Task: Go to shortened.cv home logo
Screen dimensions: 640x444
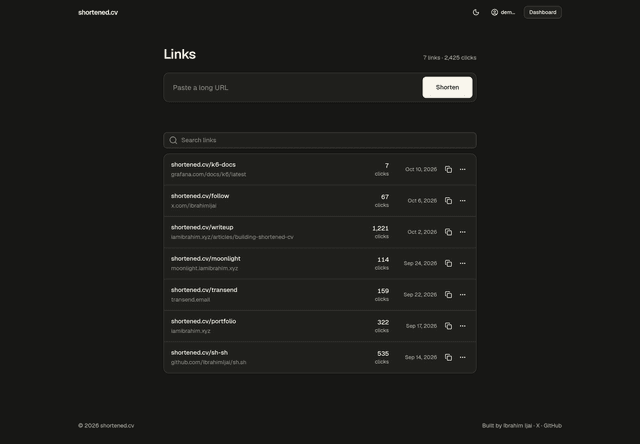Action: [x=98, y=13]
